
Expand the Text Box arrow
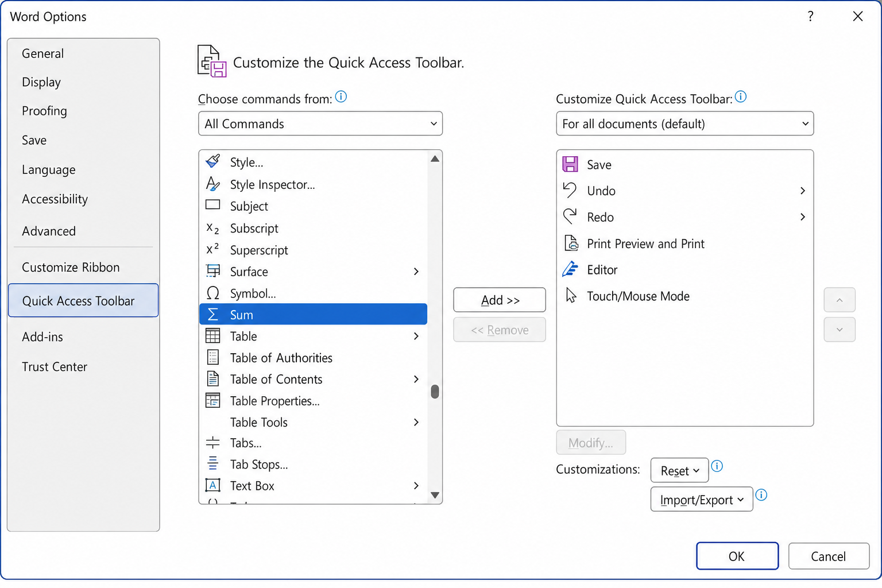click(x=416, y=485)
